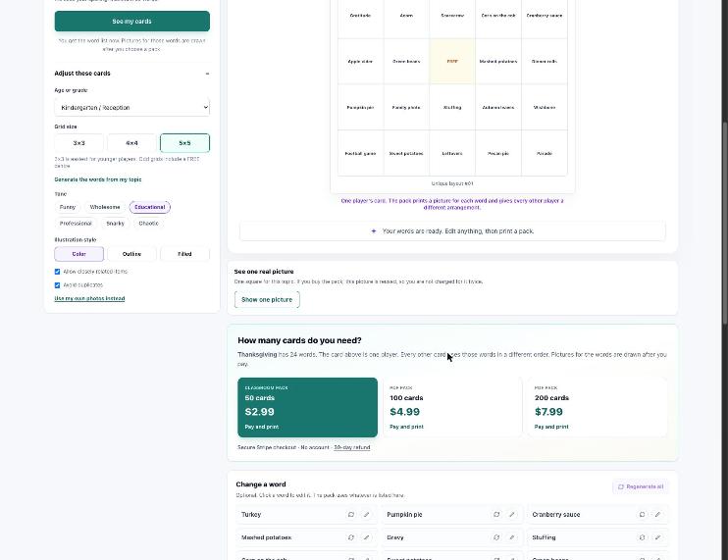Regenerate the word Turkey
The height and width of the screenshot is (560, 728).
tap(351, 515)
